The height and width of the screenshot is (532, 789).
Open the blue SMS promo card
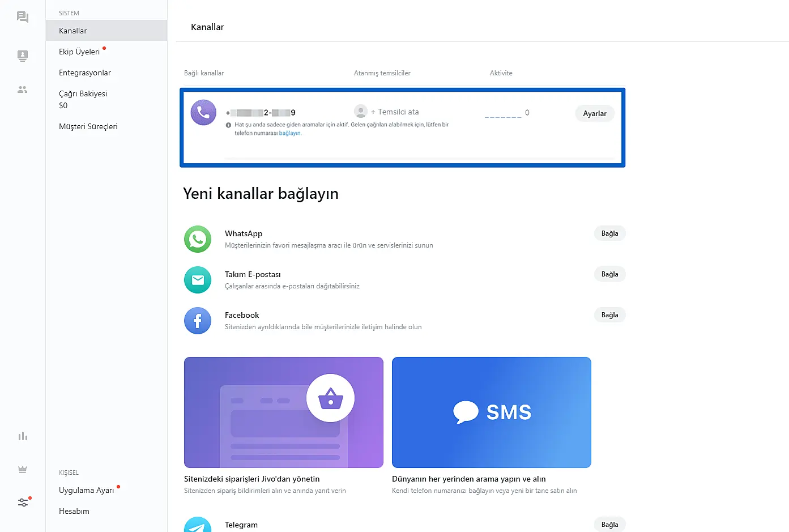[x=491, y=412]
